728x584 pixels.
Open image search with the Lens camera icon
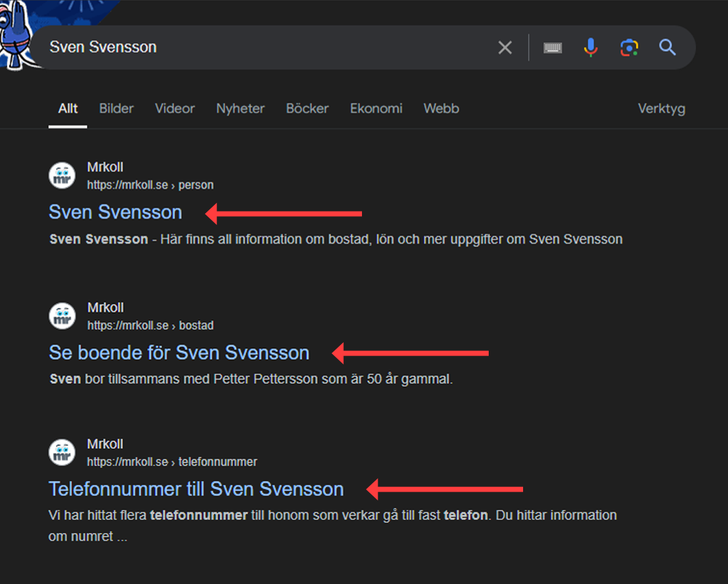click(x=629, y=47)
